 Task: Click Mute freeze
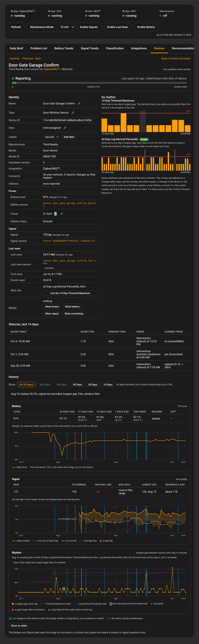(x=52, y=306)
